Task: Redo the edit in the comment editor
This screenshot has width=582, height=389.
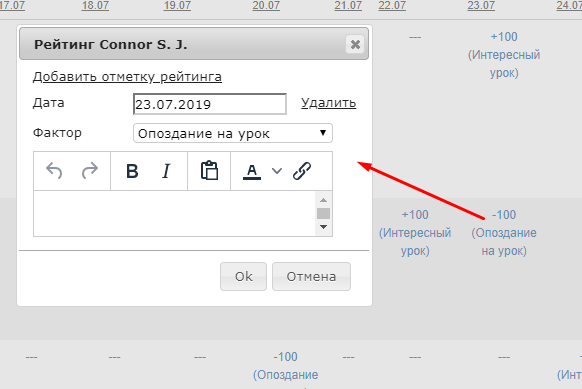Action: tap(89, 171)
